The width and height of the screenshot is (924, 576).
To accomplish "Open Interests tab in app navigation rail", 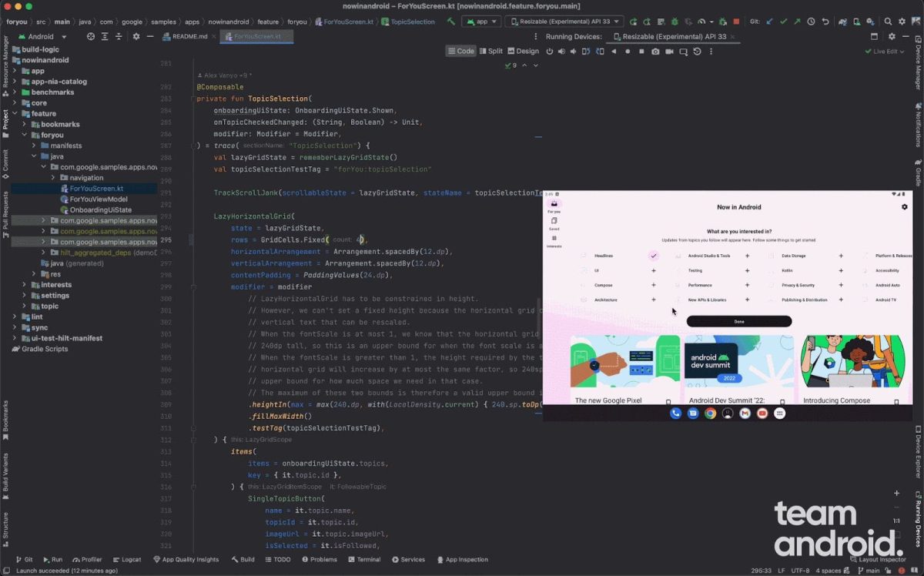I will click(554, 242).
